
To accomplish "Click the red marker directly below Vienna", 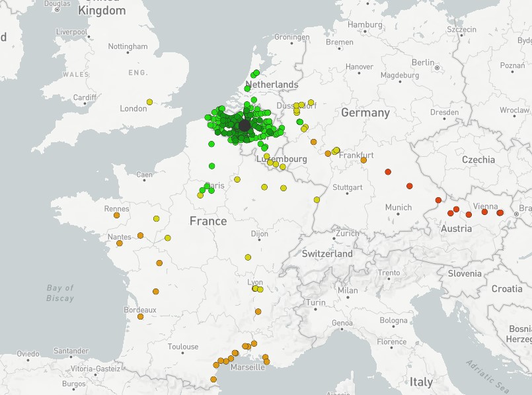I will click(484, 212).
